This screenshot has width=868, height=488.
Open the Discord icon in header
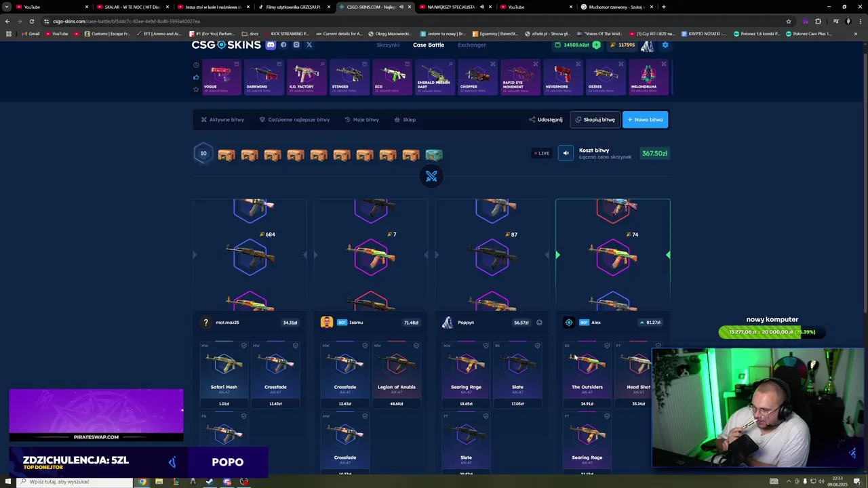tap(271, 45)
